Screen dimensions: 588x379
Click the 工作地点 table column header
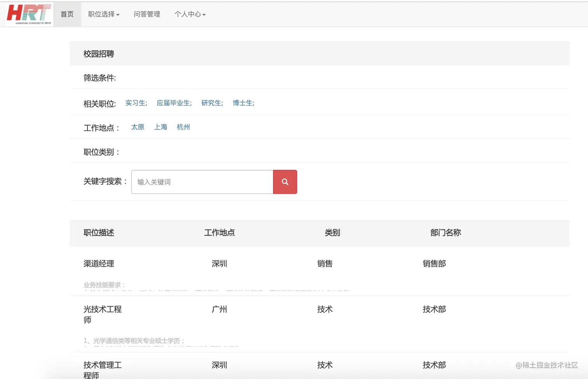220,233
